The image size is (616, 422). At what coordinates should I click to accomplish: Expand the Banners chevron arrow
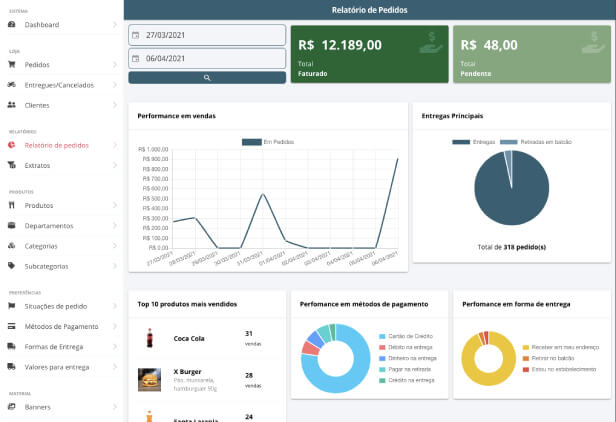coord(115,407)
